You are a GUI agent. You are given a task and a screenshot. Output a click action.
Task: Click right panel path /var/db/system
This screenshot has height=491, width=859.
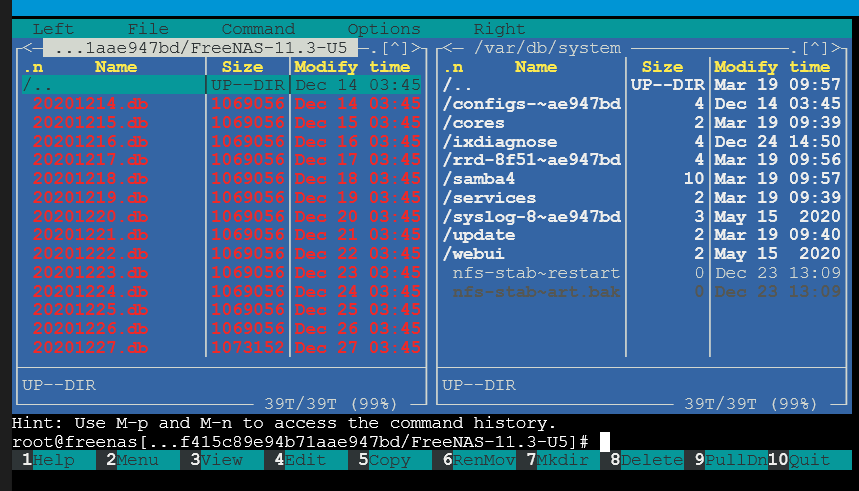click(547, 48)
